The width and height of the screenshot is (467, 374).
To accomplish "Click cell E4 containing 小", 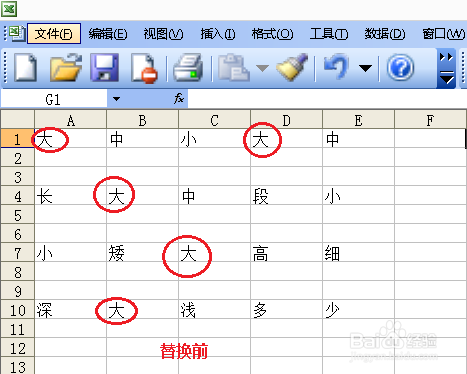I will (x=358, y=196).
